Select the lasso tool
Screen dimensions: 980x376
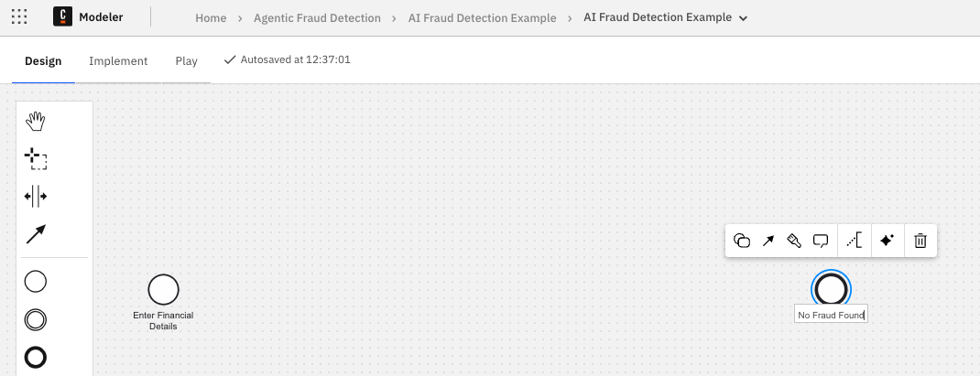[x=36, y=158]
